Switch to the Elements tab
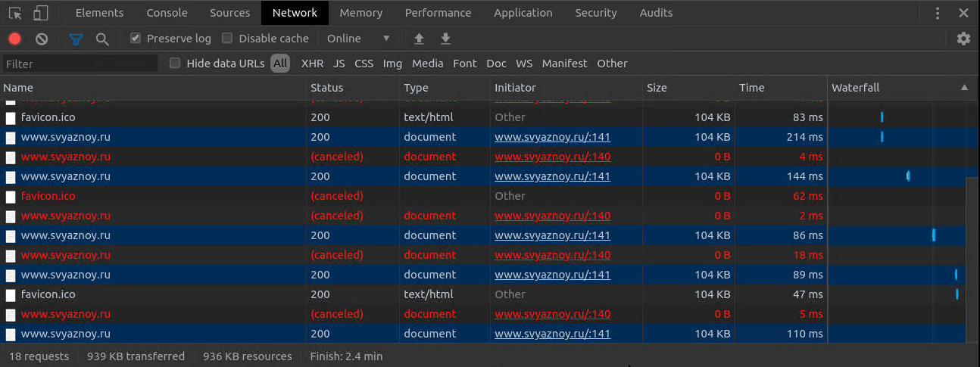The image size is (980, 367). [99, 13]
